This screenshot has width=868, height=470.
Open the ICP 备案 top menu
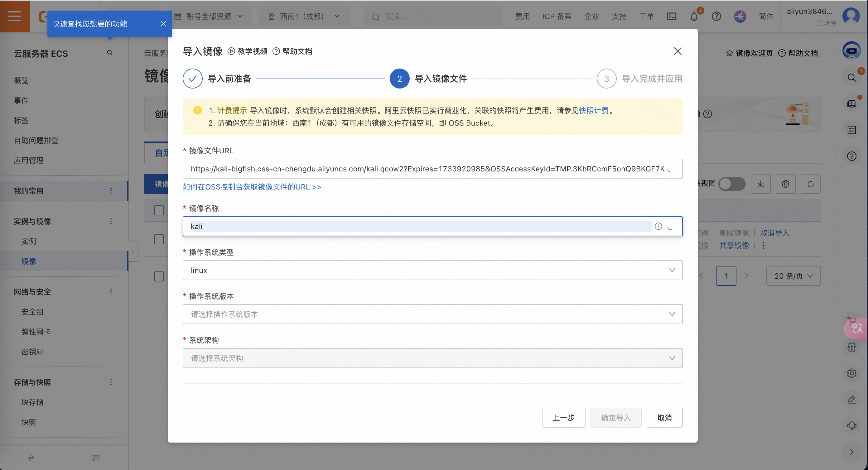pos(557,16)
